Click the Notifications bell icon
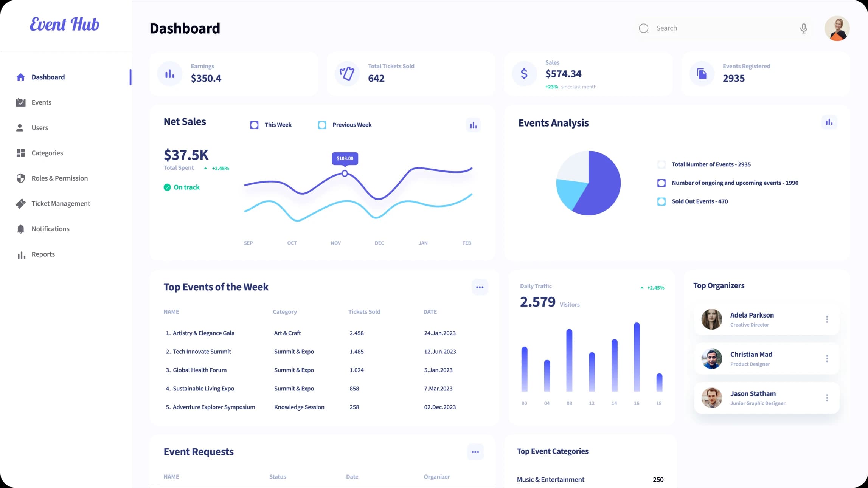The width and height of the screenshot is (868, 488). (21, 229)
